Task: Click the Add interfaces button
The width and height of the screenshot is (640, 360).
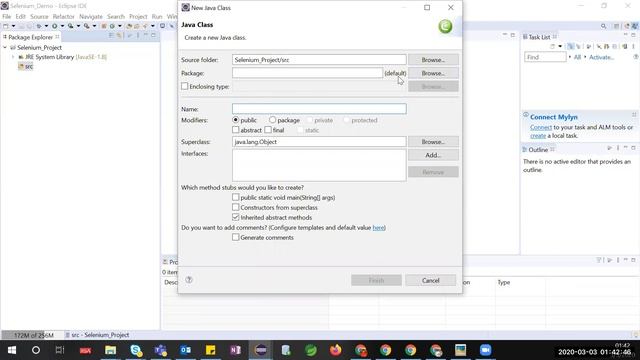Action: (433, 155)
